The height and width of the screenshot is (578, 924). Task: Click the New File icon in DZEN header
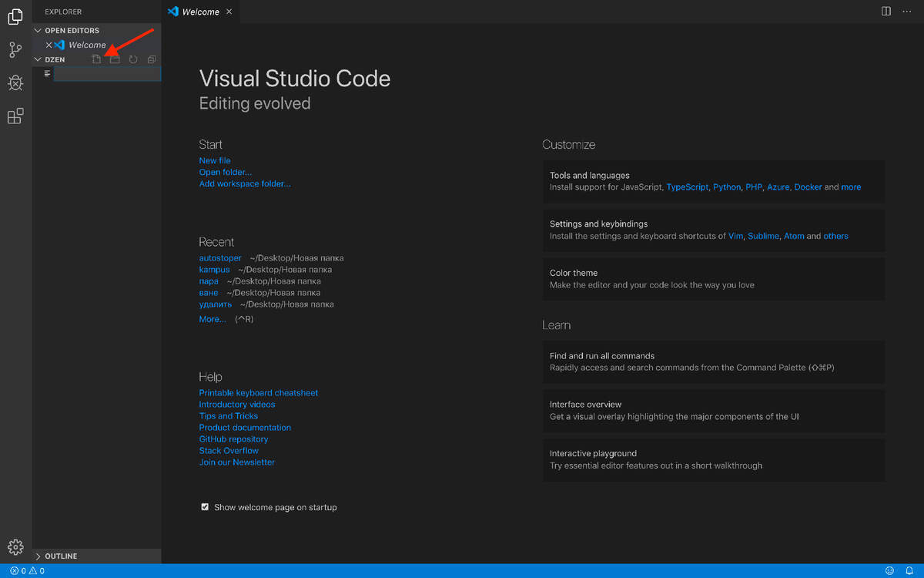pos(96,59)
